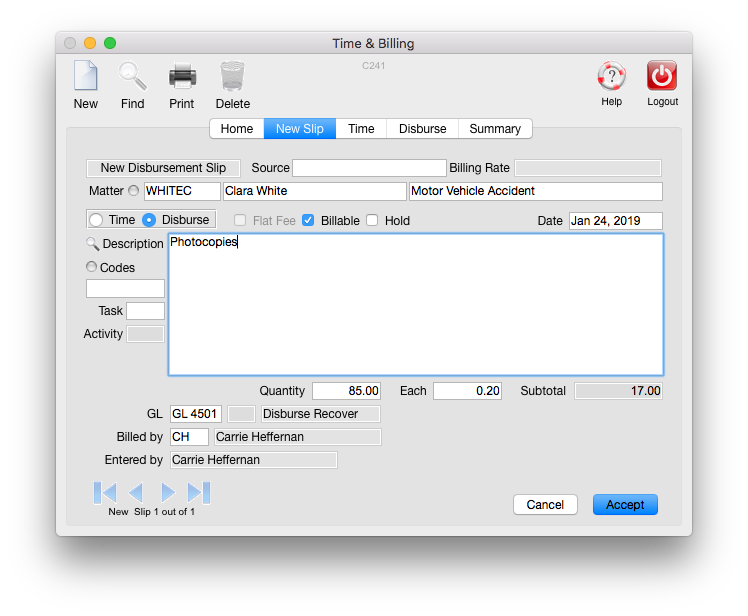The height and width of the screenshot is (616, 748).
Task: Click the Cancel button
Action: 545,505
